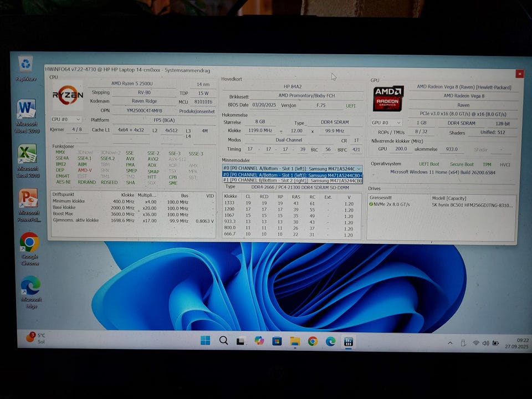The height and width of the screenshot is (399, 532).
Task: Click the AMD Radeon Graphics logo
Action: pyautogui.click(x=388, y=99)
